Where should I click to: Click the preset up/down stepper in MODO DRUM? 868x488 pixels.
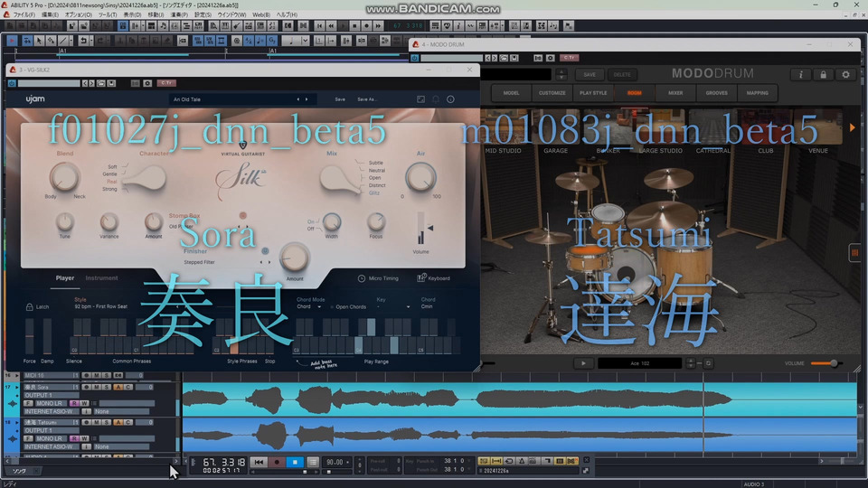coord(561,74)
